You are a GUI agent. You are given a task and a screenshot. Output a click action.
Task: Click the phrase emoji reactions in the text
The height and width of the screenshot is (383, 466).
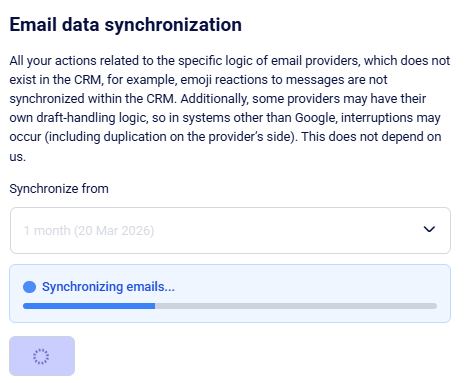[225, 80]
